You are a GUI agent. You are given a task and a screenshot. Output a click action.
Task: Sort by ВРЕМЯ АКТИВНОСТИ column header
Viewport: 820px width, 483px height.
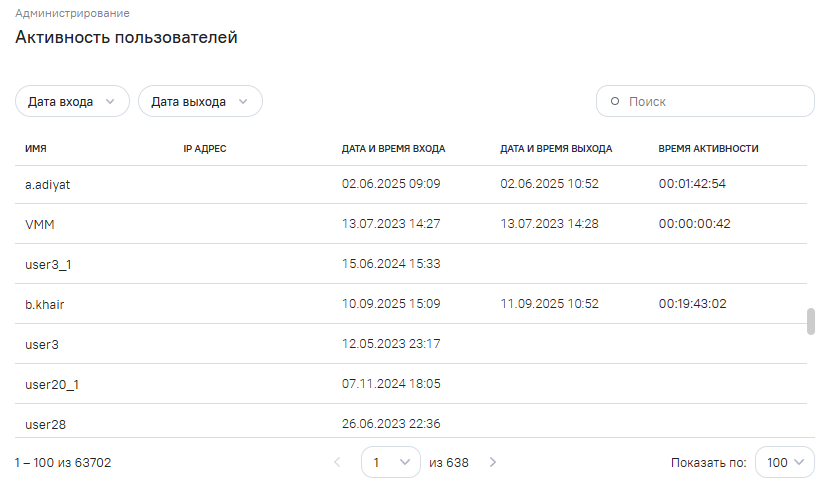(708, 148)
